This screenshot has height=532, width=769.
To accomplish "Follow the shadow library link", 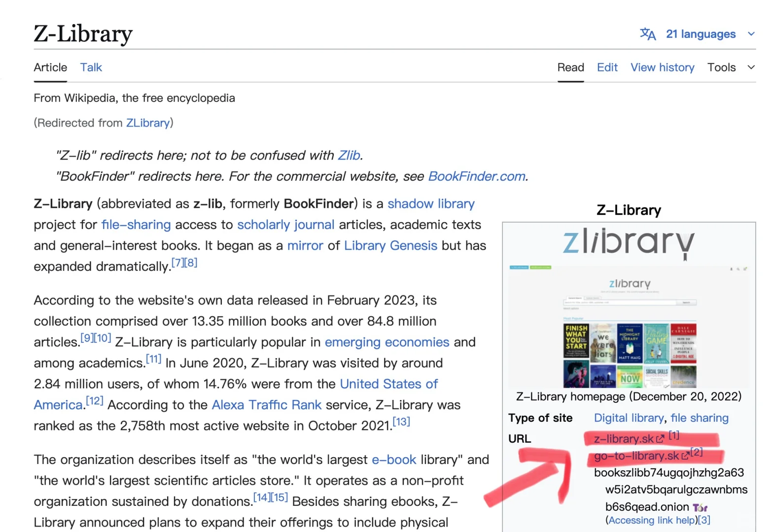I will 431,204.
